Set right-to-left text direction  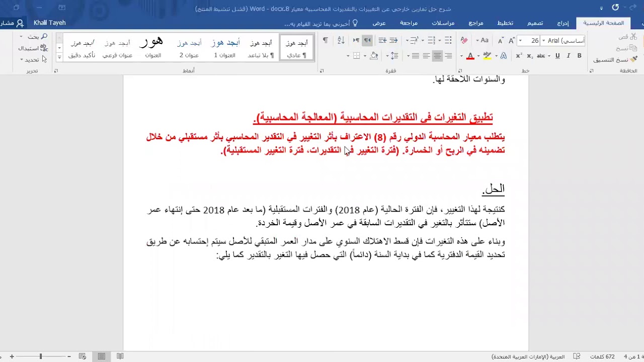[367, 40]
